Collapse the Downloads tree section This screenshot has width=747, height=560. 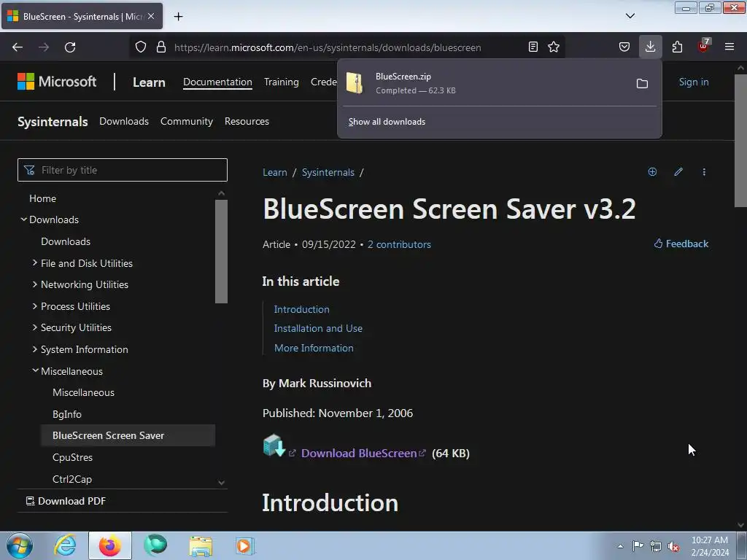click(23, 219)
